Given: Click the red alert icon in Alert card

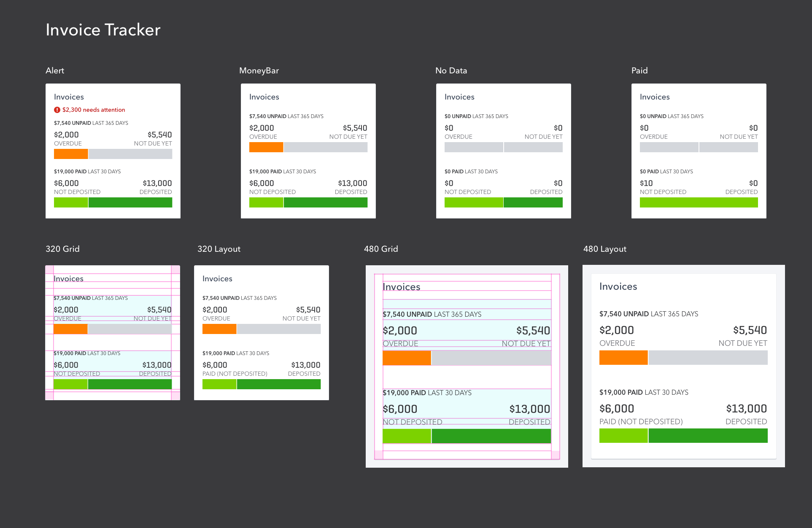Looking at the screenshot, I should 57,110.
